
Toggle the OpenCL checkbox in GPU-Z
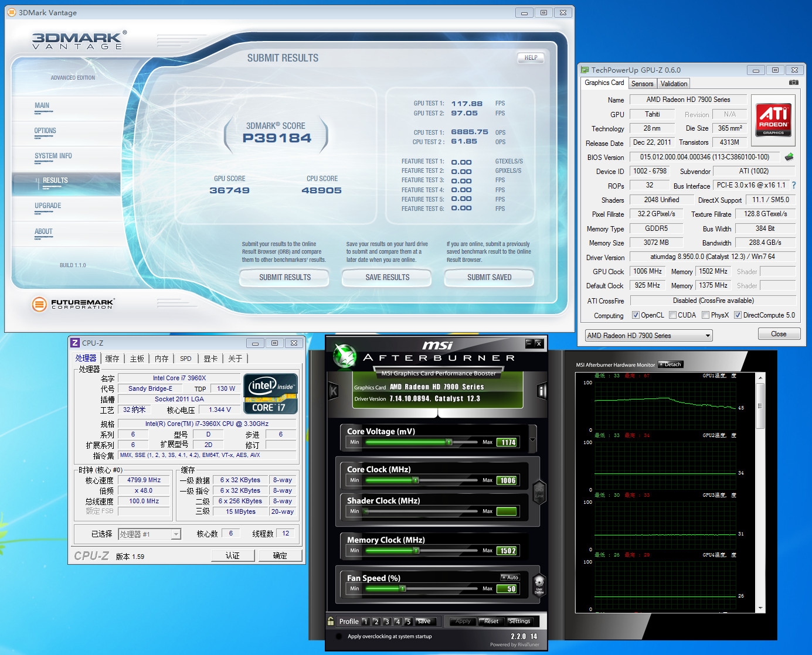pyautogui.click(x=636, y=315)
